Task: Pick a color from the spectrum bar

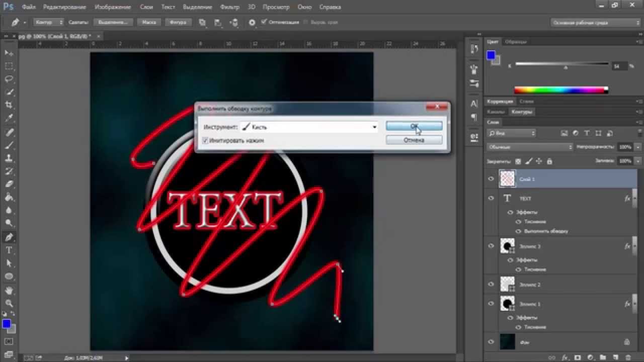Action: click(561, 90)
